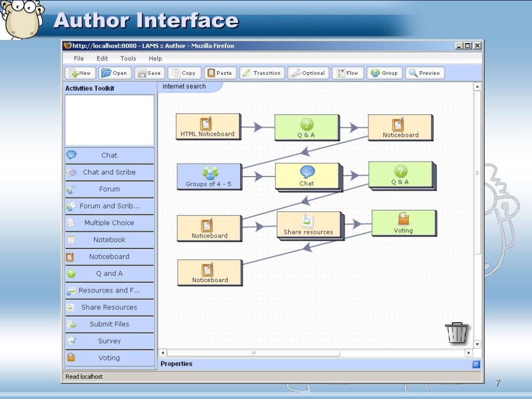Open the Flow tool in toolbar
The image size is (532, 399).
click(x=348, y=73)
